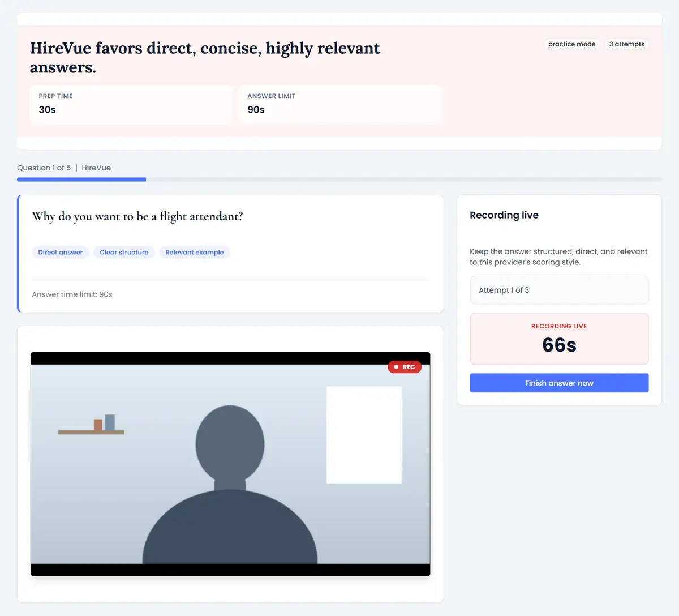This screenshot has width=679, height=616.
Task: Select the practice mode badge
Action: click(x=571, y=44)
